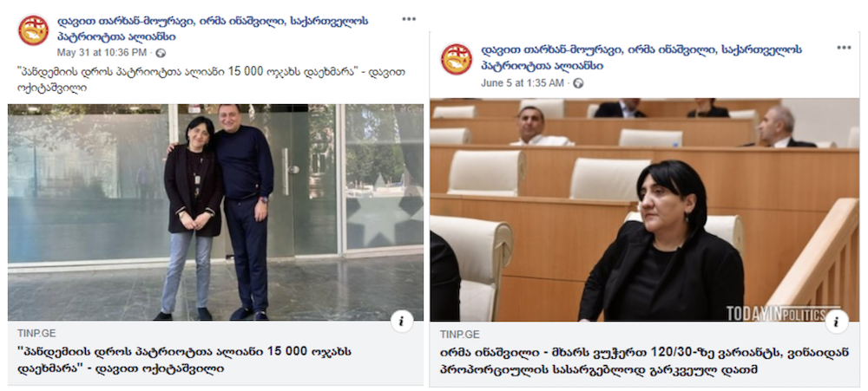Click the TODAYINPOLITICS watermark on the right photo
The width and height of the screenshot is (868, 391).
pyautogui.click(x=783, y=314)
